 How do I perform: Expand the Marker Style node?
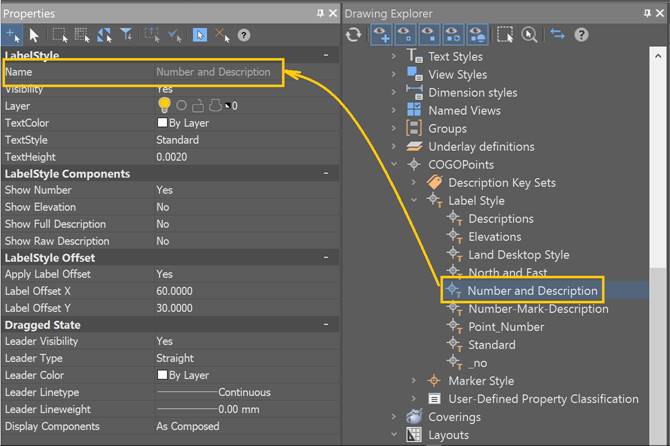tap(414, 381)
